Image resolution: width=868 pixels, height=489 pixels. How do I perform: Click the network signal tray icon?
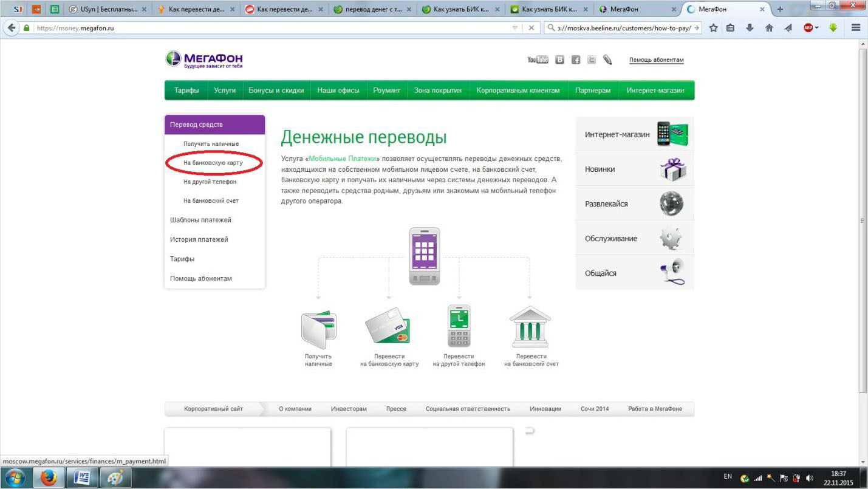tap(757, 478)
